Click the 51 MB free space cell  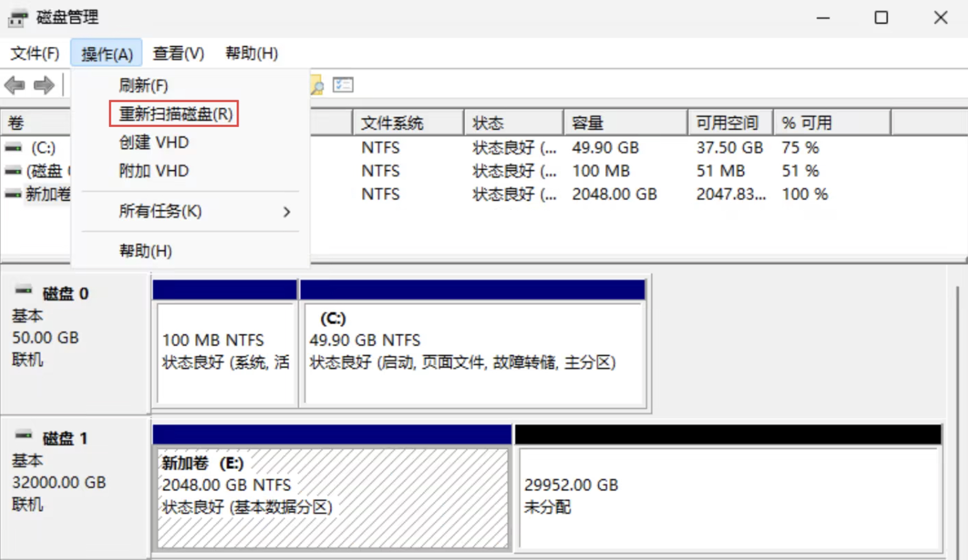pos(721,171)
